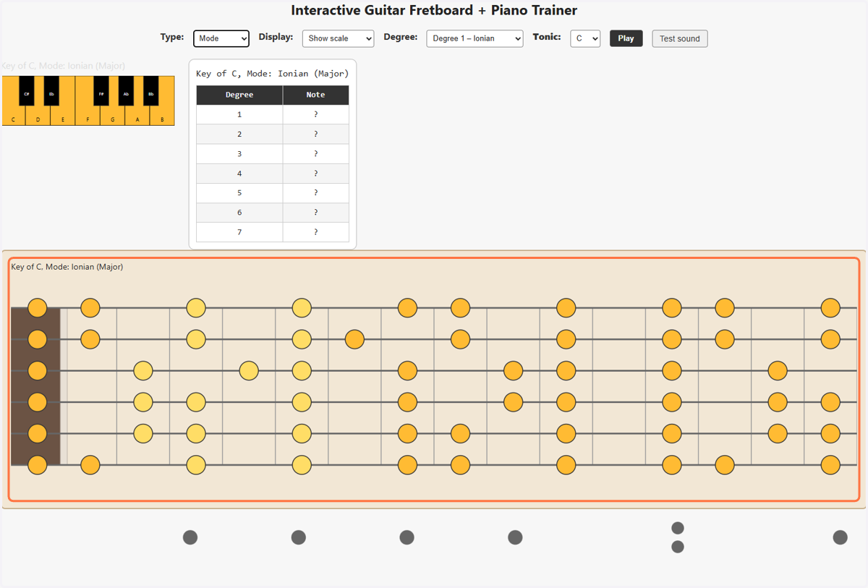Click the degree 1 cell in the table
868x588 pixels.
tap(239, 114)
